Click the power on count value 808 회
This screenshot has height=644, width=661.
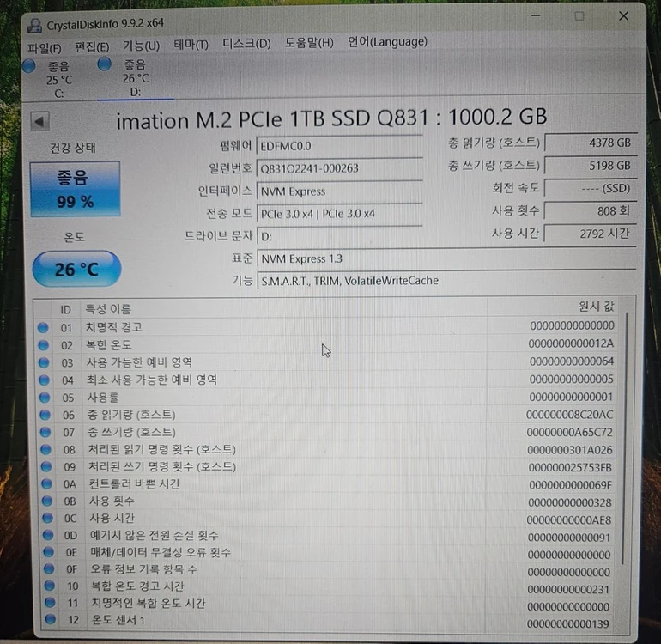pos(591,210)
